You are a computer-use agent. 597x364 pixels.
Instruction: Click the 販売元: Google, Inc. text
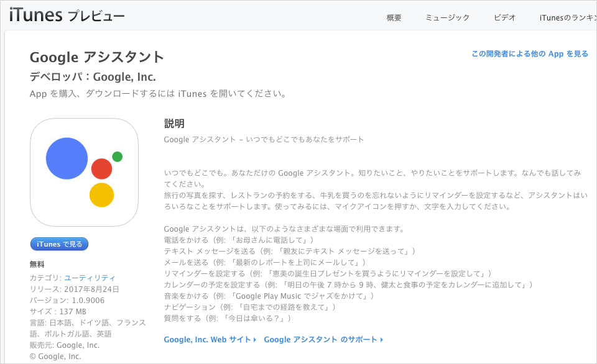65,345
